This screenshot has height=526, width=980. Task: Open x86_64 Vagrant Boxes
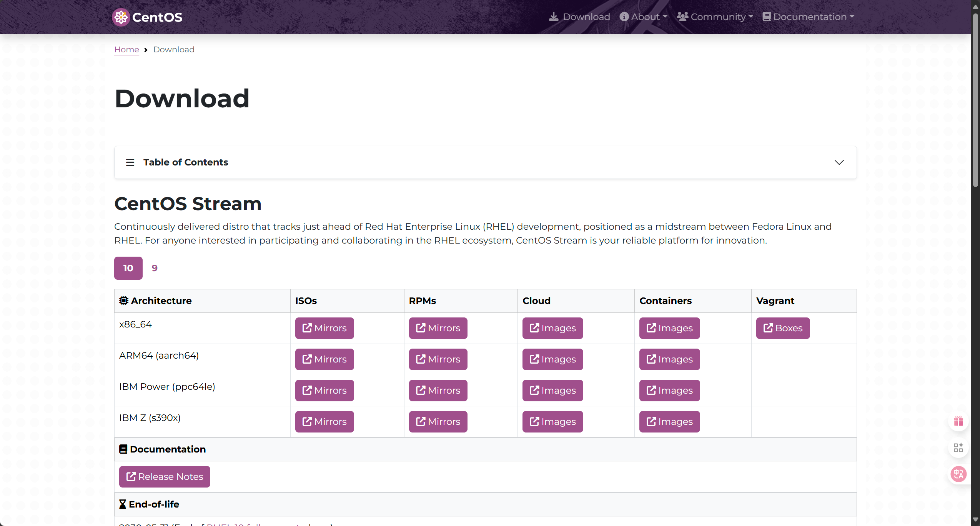pos(783,328)
